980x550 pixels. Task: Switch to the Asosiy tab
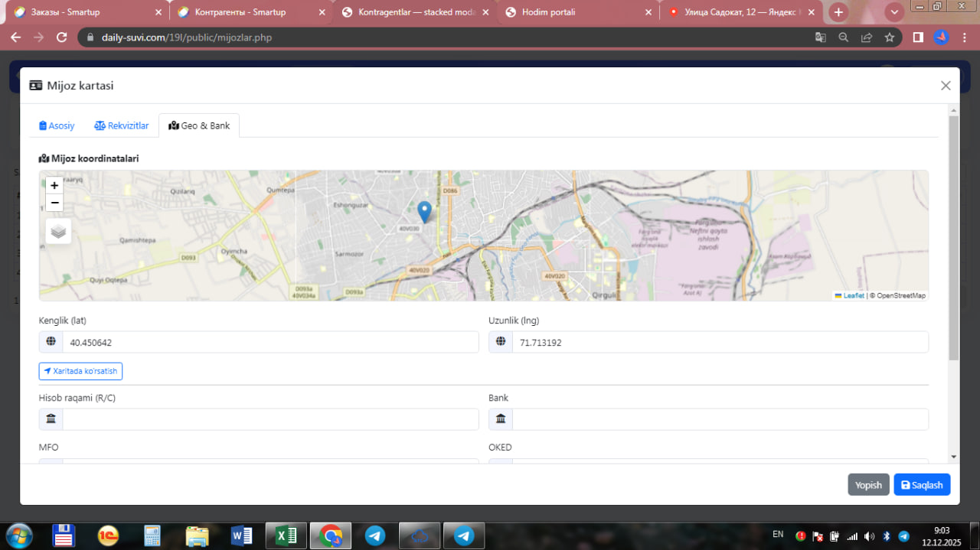coord(57,125)
